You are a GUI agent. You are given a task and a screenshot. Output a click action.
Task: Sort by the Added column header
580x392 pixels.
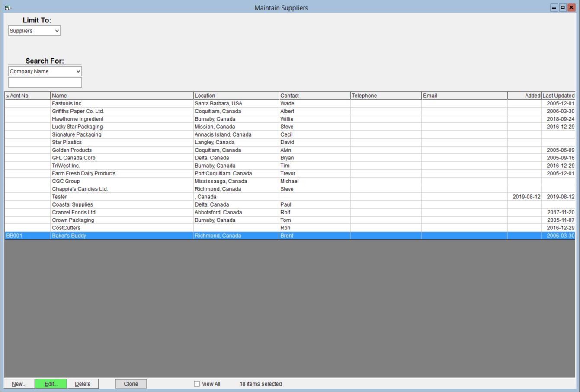[x=524, y=96]
